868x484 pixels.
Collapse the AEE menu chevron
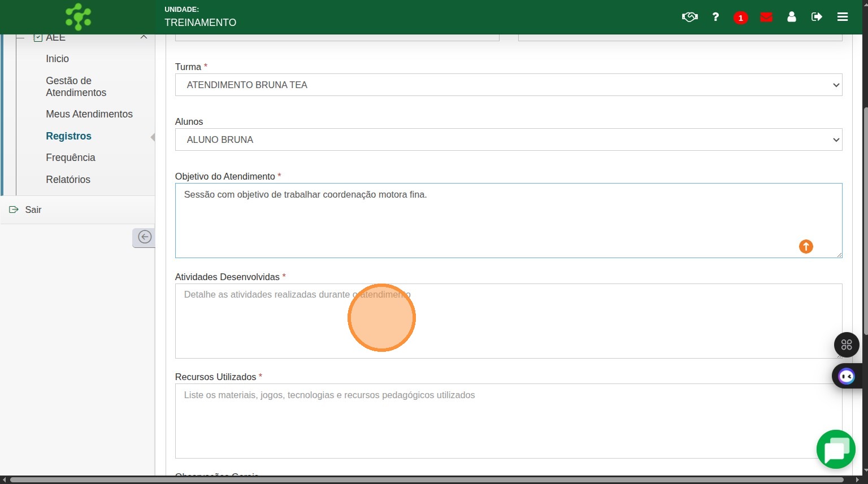[144, 37]
